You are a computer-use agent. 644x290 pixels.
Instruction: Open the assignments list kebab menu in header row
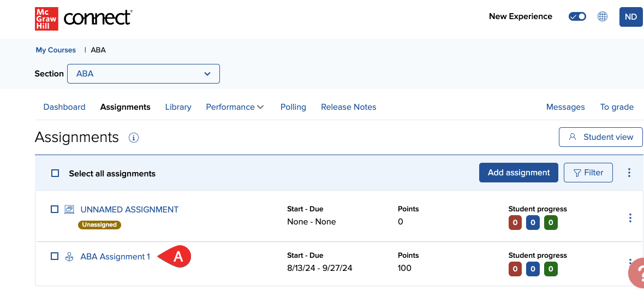(629, 173)
